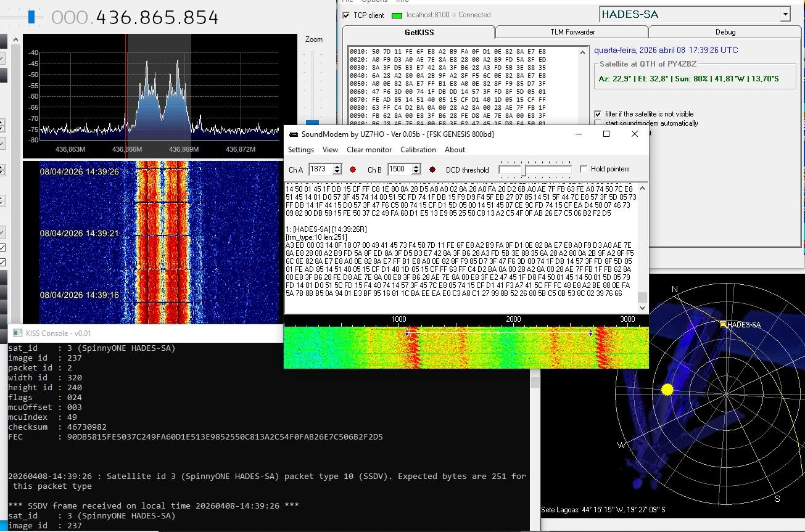Open SoundModem Settings menu
The height and width of the screenshot is (532, 805).
coord(300,150)
